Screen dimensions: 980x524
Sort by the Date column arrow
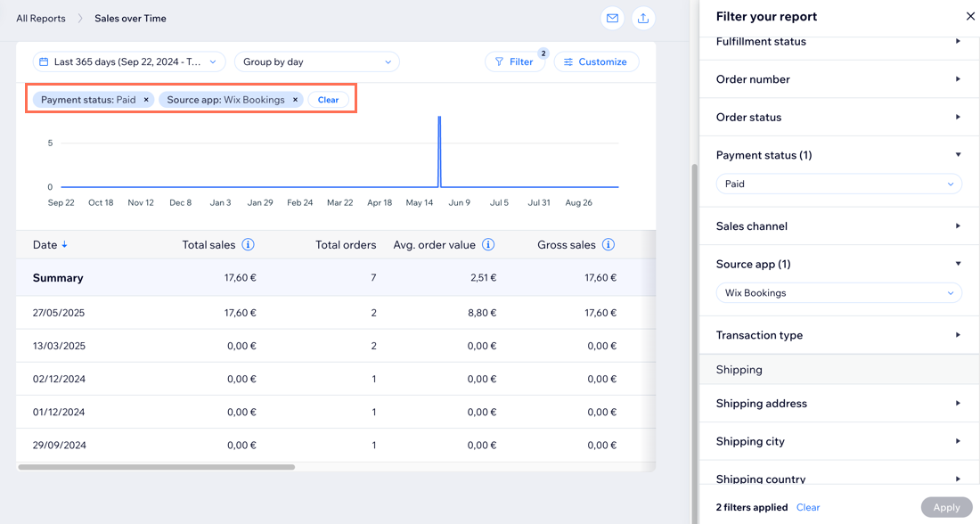pos(65,245)
